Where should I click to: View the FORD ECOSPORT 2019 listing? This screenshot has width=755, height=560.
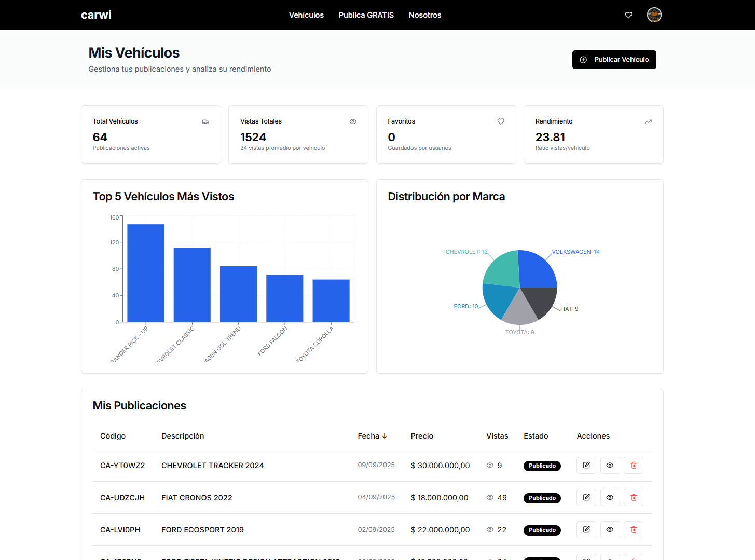pos(610,530)
